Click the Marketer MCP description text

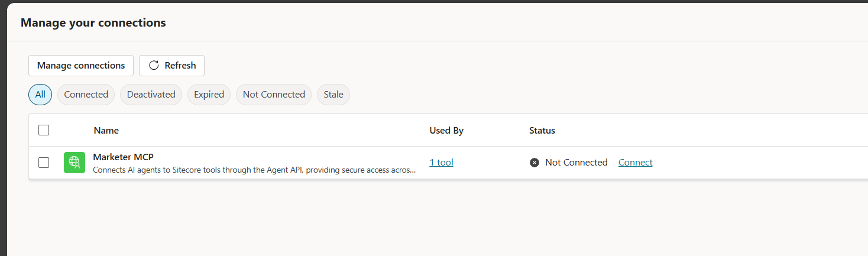254,170
